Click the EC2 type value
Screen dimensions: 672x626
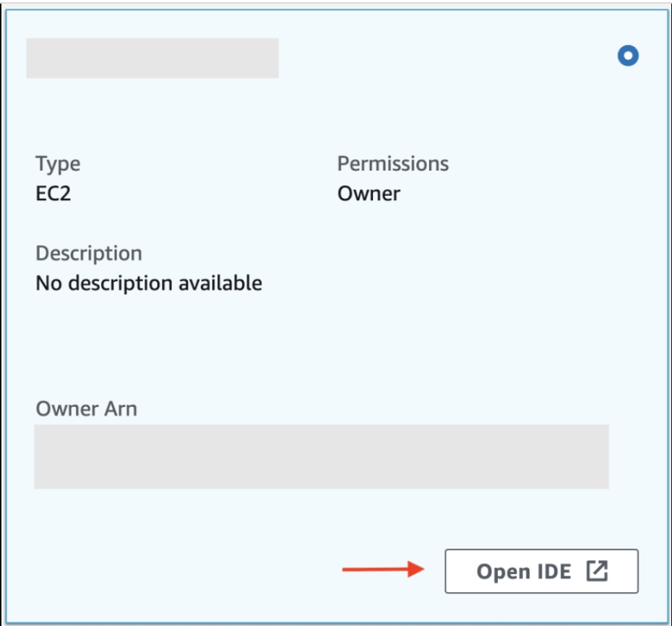click(x=53, y=194)
